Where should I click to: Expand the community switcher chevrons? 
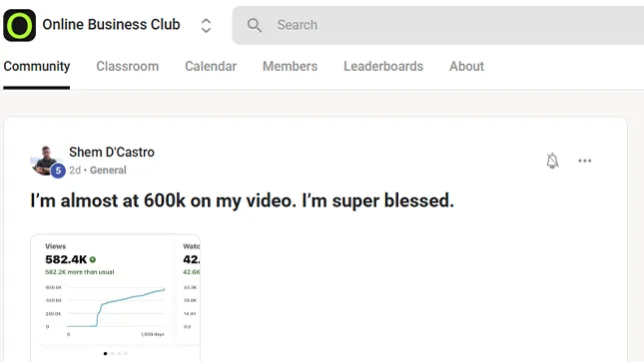coord(206,26)
